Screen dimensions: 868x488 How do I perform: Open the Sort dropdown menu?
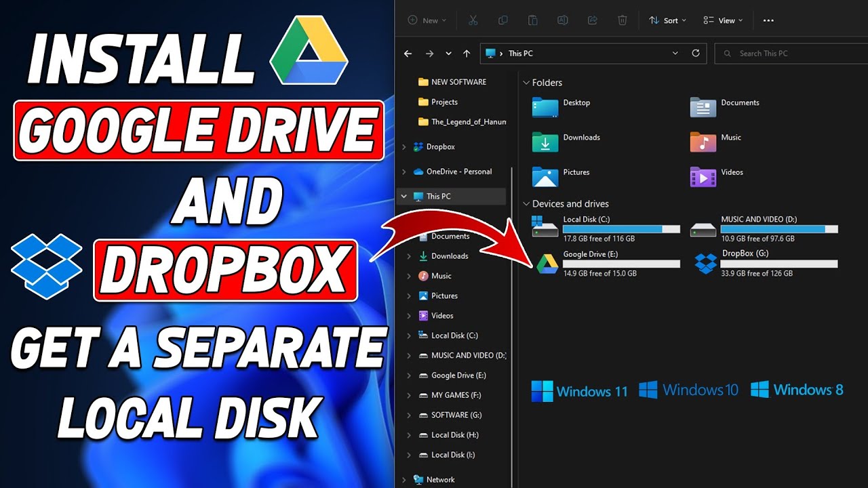(667, 20)
